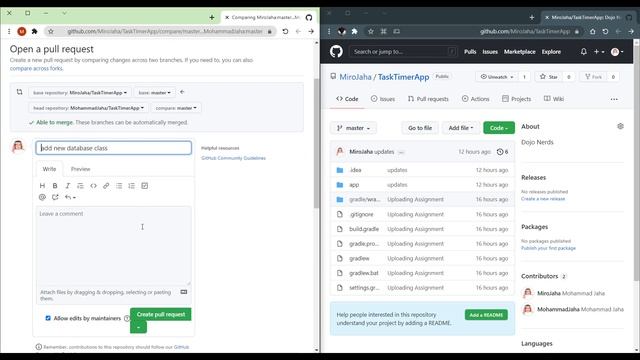Open master branch selector in right window
This screenshot has width=640, height=360.
click(353, 128)
